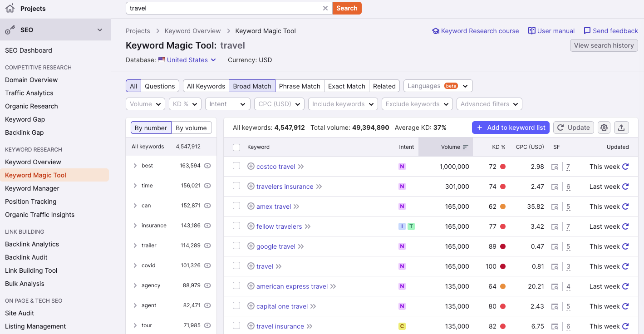This screenshot has height=334, width=644.
Task: Open the United States database dropdown
Action: (187, 60)
